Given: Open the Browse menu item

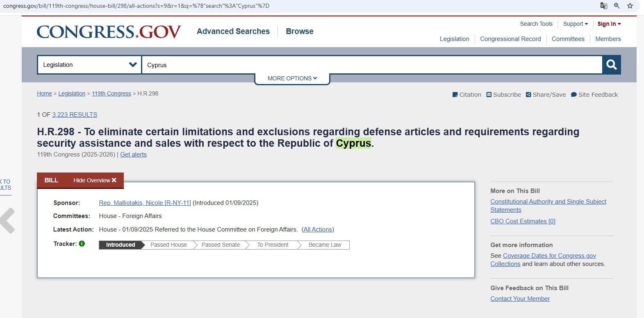Looking at the screenshot, I should (x=299, y=32).
